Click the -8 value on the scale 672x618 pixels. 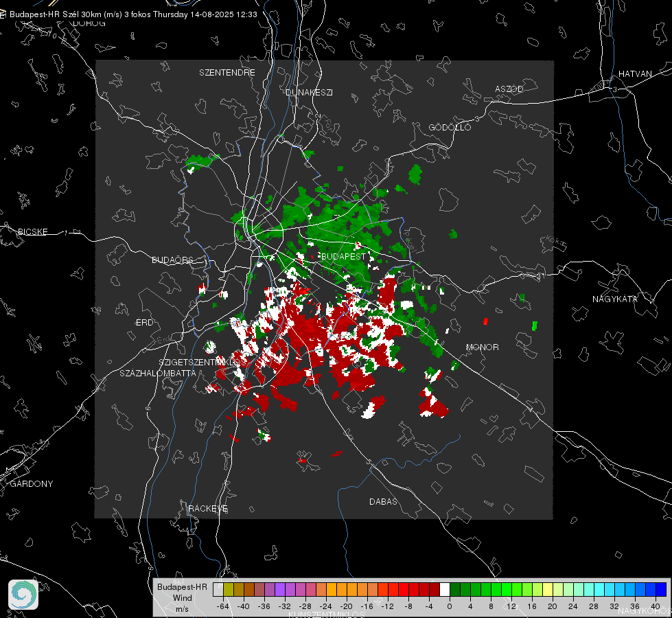pyautogui.click(x=408, y=606)
